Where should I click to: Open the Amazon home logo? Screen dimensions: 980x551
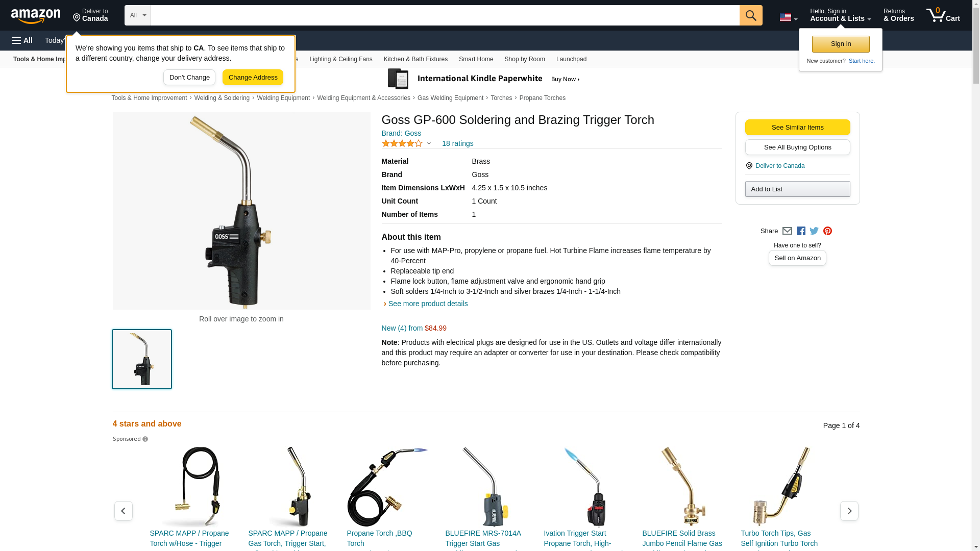36,16
